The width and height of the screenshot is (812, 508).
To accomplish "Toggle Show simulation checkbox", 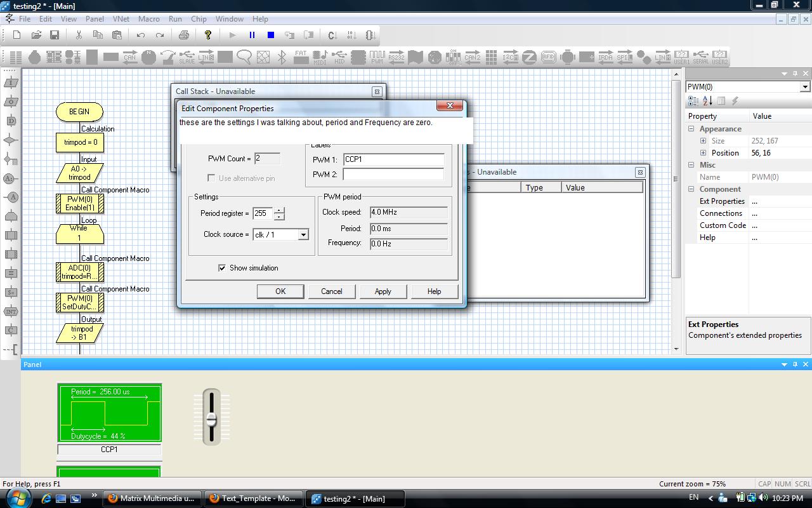I will click(222, 268).
